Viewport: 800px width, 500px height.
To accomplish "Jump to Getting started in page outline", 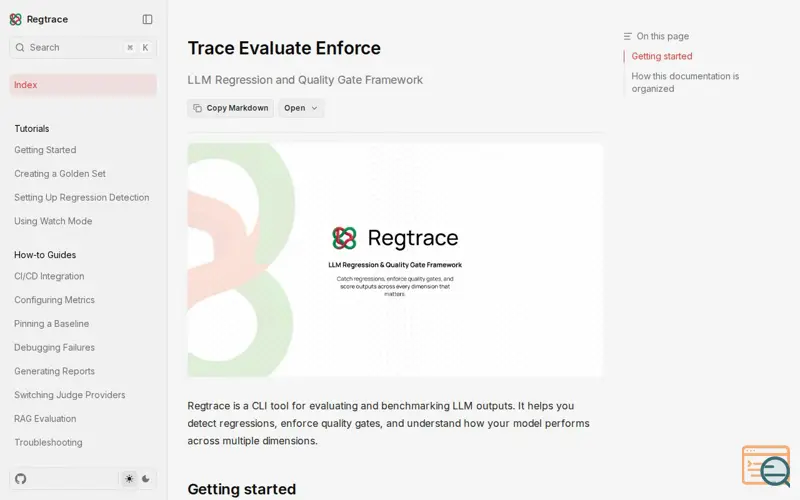I will tap(662, 56).
